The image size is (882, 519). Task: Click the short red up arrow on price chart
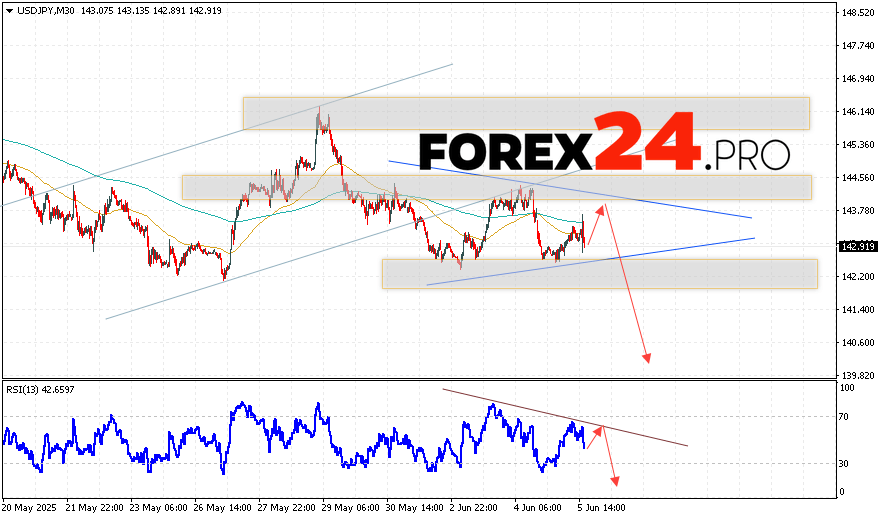(x=595, y=225)
